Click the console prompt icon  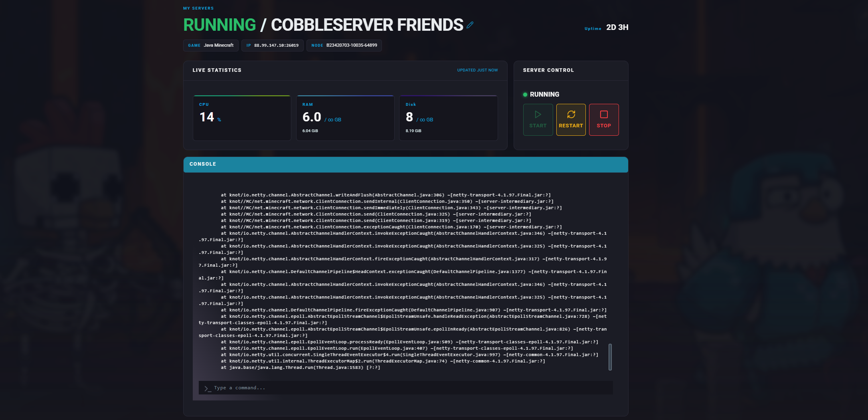(x=208, y=388)
